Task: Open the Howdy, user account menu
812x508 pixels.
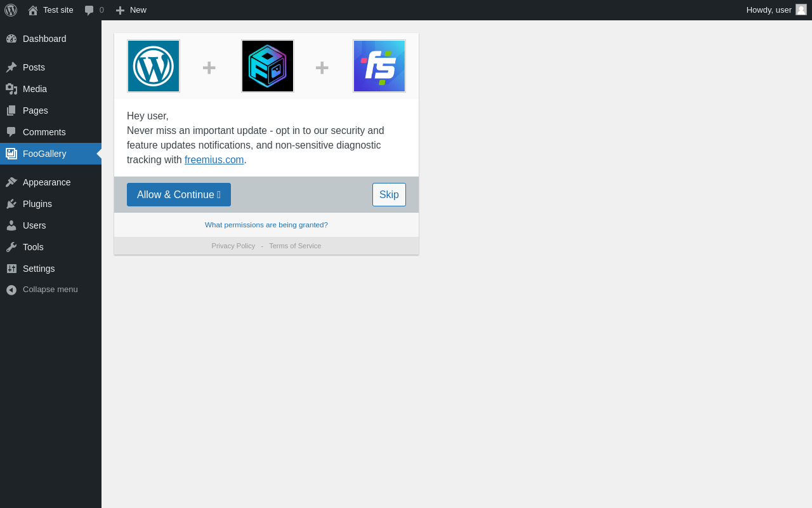Action: tap(776, 10)
